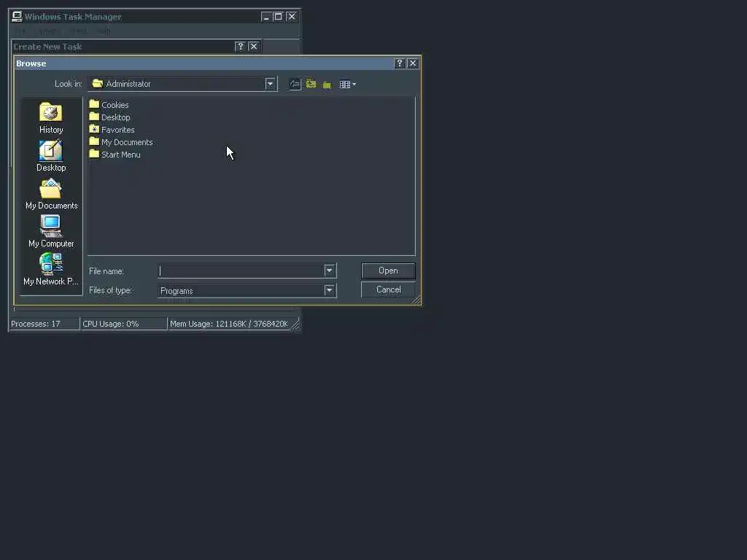Select the Cookies folder icon
The height and width of the screenshot is (560, 747).
pos(94,104)
